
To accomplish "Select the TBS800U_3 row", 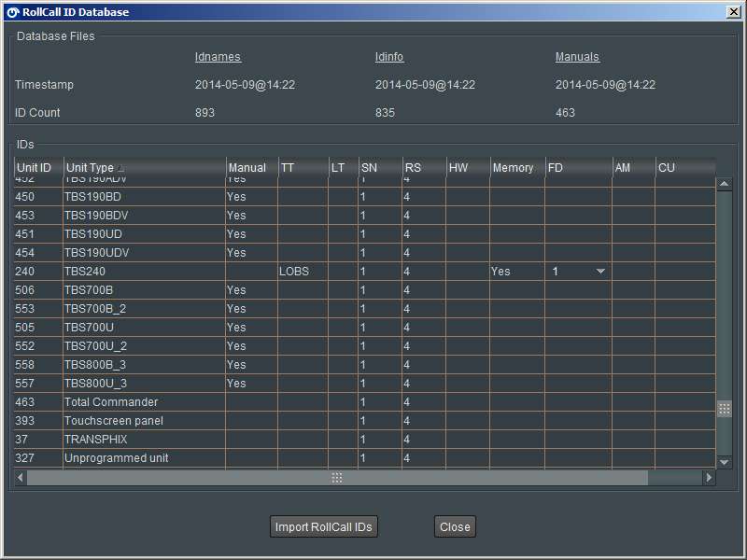I will [364, 384].
